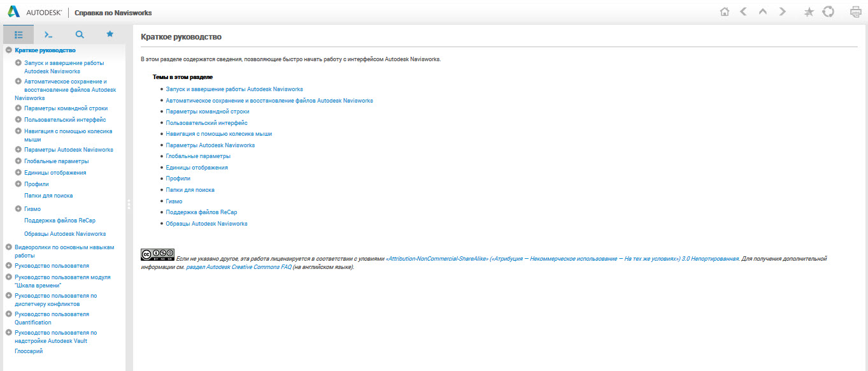Open the Creative Commons license badge
Image resolution: width=868 pixels, height=371 pixels.
[157, 254]
